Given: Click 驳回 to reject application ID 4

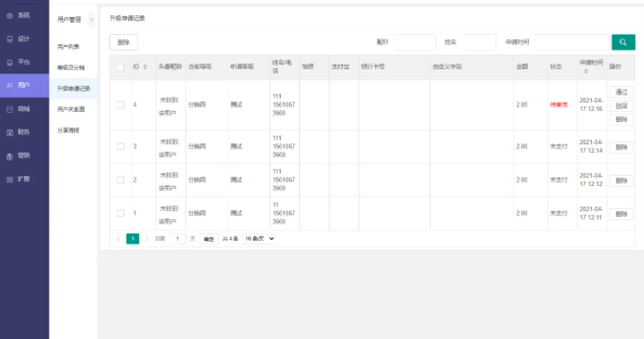Looking at the screenshot, I should click(621, 106).
